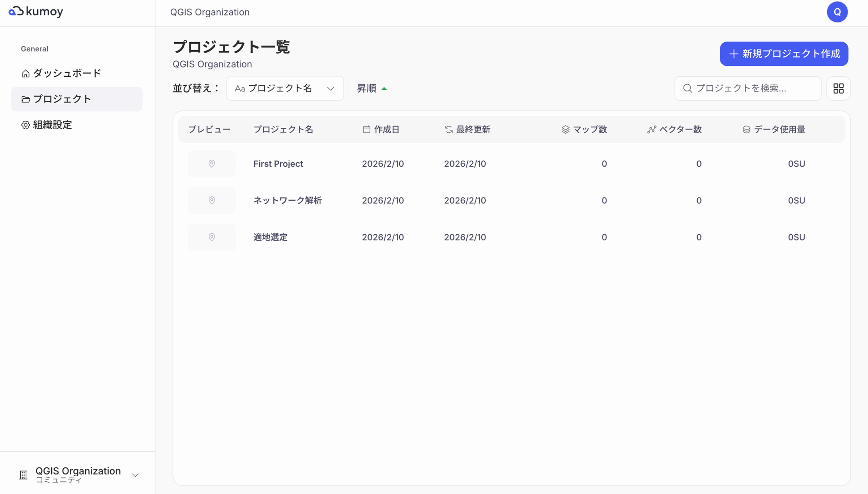The width and height of the screenshot is (868, 494).
Task: Open the Q account avatar in the top bar
Action: pos(837,12)
